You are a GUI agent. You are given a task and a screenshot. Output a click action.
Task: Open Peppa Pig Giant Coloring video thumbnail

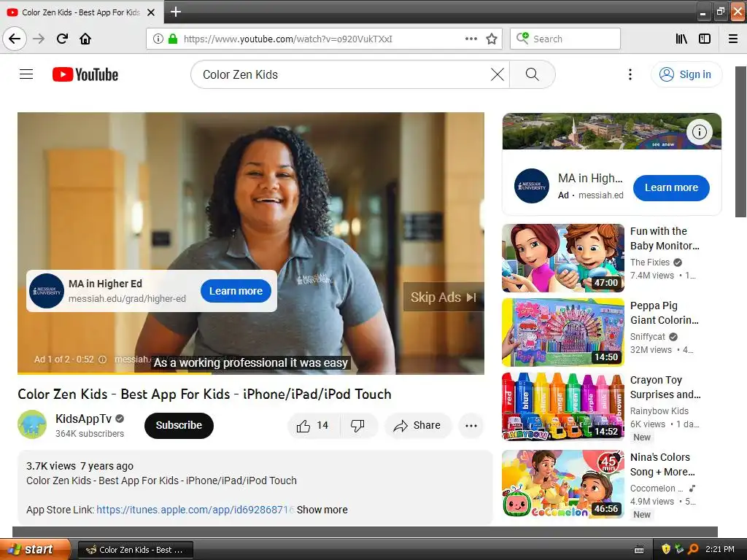[563, 332]
